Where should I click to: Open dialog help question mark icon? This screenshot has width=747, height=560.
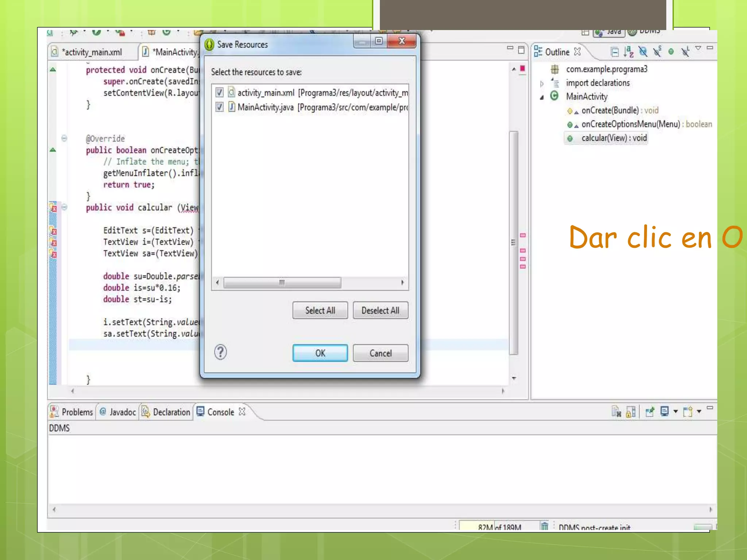pyautogui.click(x=220, y=352)
